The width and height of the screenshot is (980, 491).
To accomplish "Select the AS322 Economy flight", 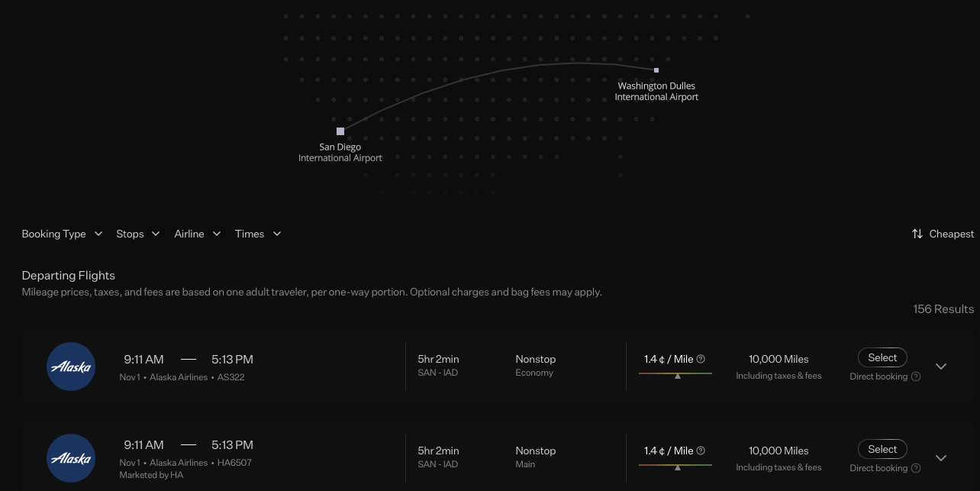I will pyautogui.click(x=882, y=357).
